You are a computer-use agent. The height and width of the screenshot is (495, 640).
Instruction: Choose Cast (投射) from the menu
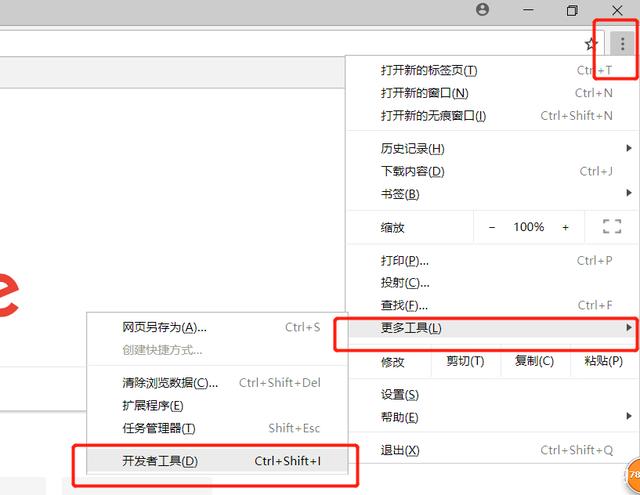point(491,283)
